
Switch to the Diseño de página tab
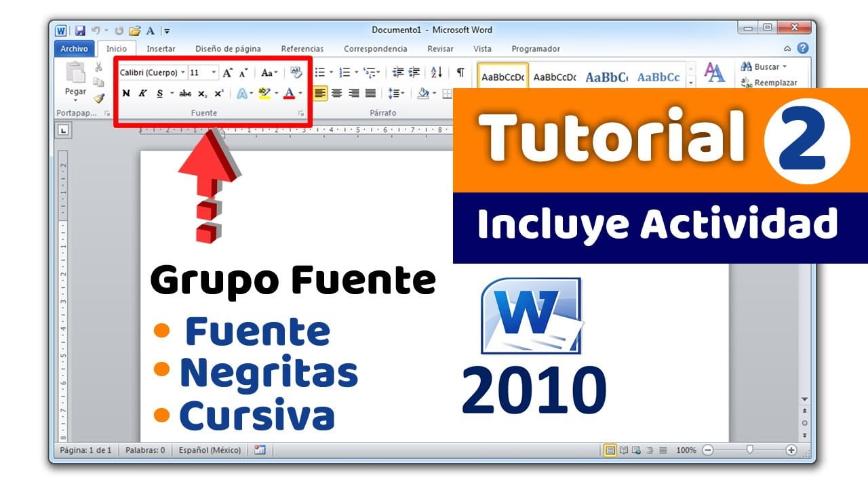228,49
